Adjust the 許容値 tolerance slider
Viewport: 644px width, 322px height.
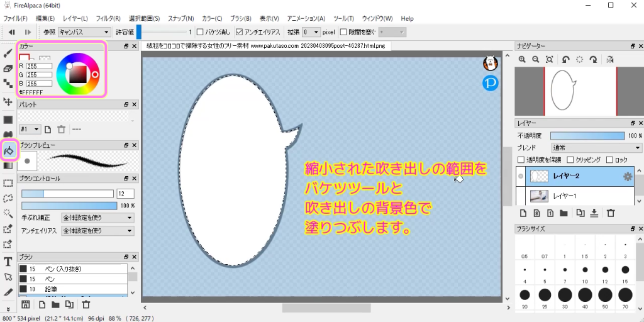pyautogui.click(x=162, y=32)
